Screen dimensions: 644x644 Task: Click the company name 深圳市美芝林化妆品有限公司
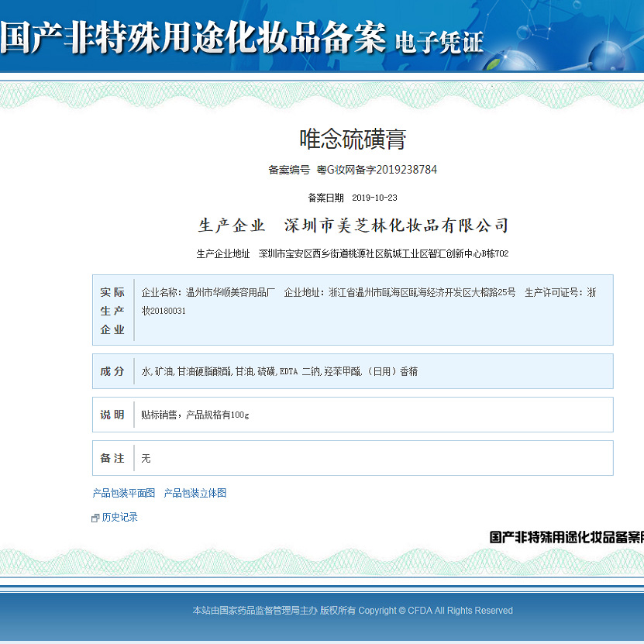pyautogui.click(x=396, y=225)
